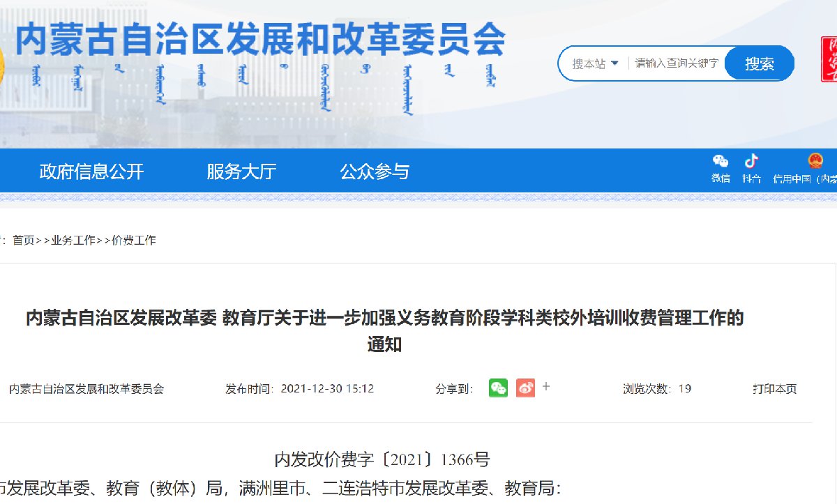Open the 政府信息公开 nav menu

[x=91, y=171]
